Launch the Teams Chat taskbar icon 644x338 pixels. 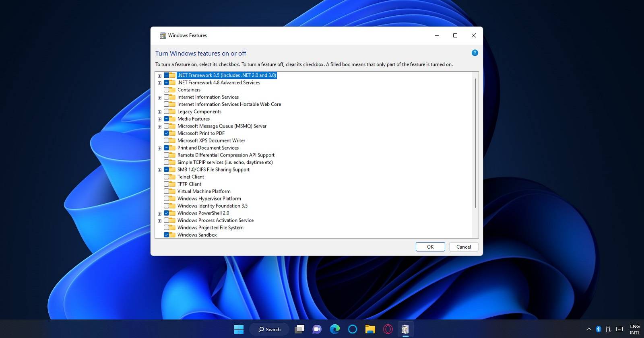[317, 329]
